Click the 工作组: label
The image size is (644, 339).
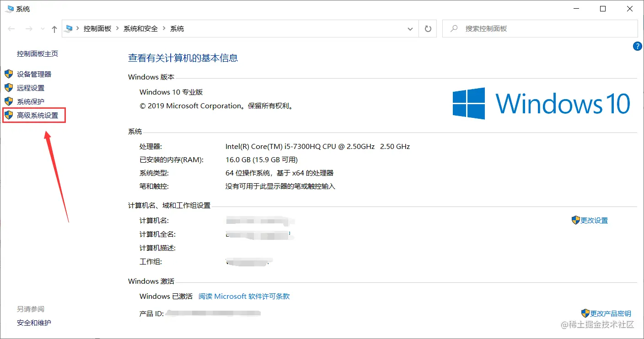[151, 262]
